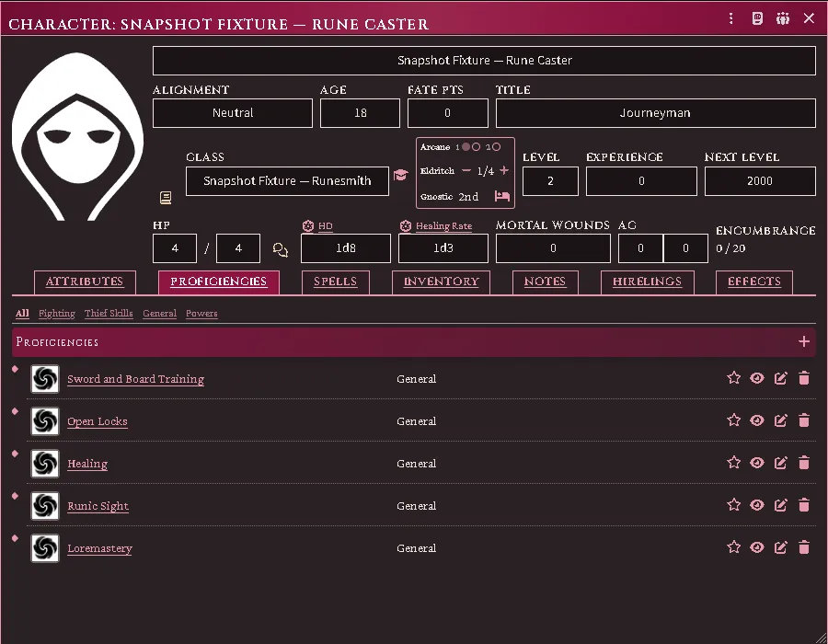
Task: Click the book icon under the portrait
Action: click(x=166, y=198)
